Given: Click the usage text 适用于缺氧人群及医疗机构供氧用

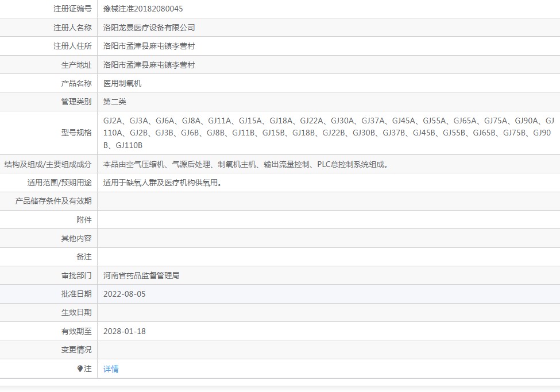Looking at the screenshot, I should coord(163,183).
